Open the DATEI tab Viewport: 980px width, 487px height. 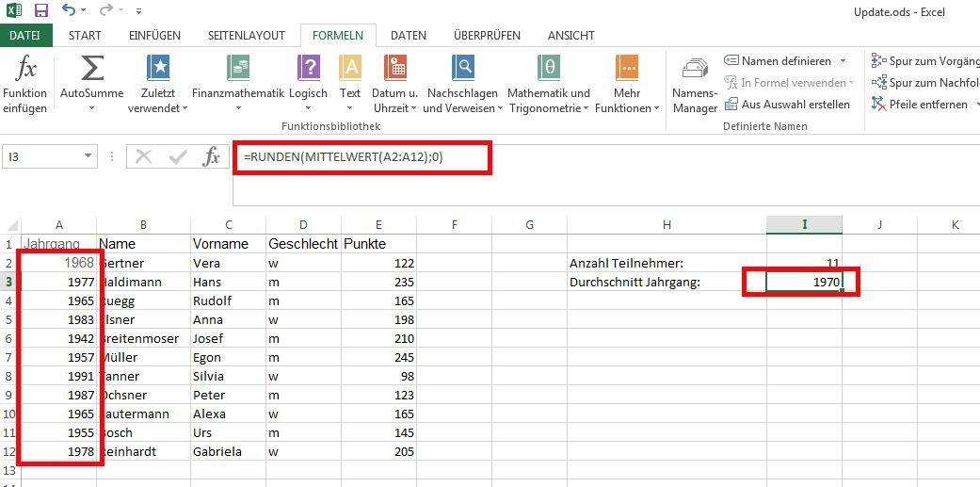click(x=25, y=36)
